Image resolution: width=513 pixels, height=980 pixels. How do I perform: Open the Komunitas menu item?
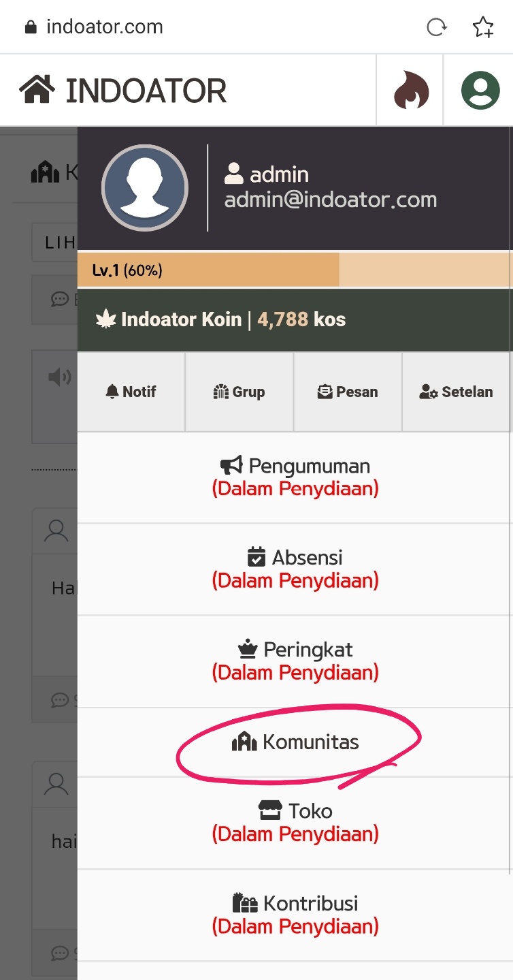[295, 742]
